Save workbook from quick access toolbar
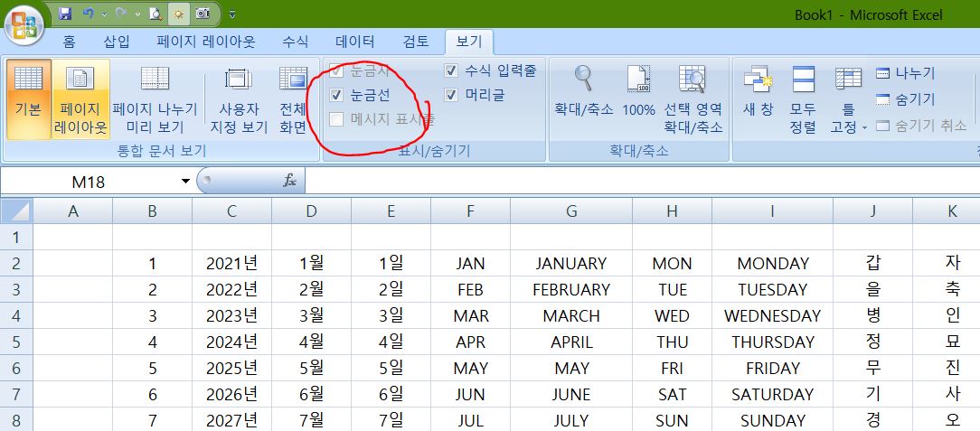The width and height of the screenshot is (980, 431). (65, 14)
